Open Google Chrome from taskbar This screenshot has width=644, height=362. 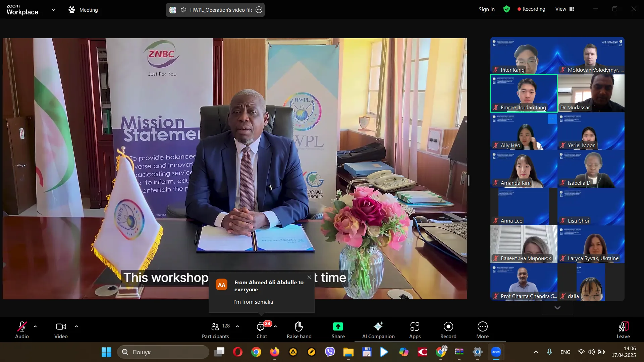coord(256,352)
